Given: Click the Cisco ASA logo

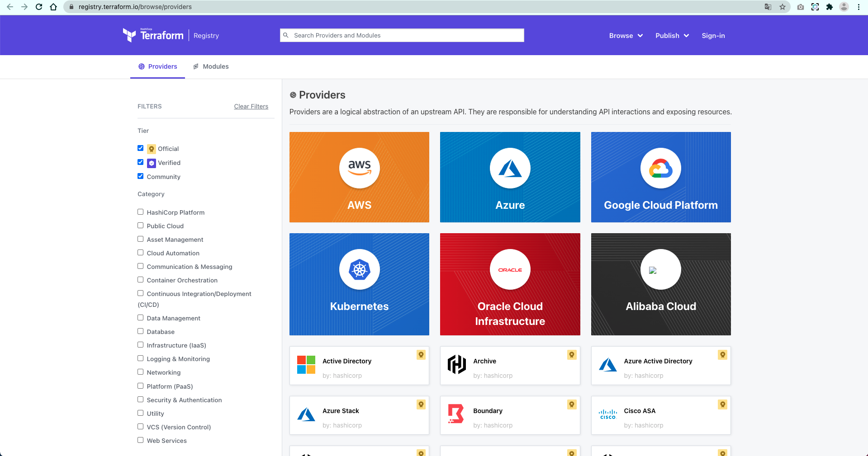Looking at the screenshot, I should [x=608, y=414].
